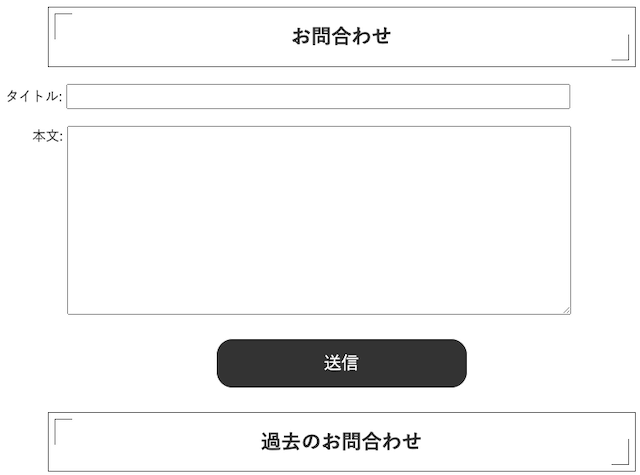The image size is (640, 475).
Task: Open the 過去のお問合わせ section header
Action: [342, 442]
